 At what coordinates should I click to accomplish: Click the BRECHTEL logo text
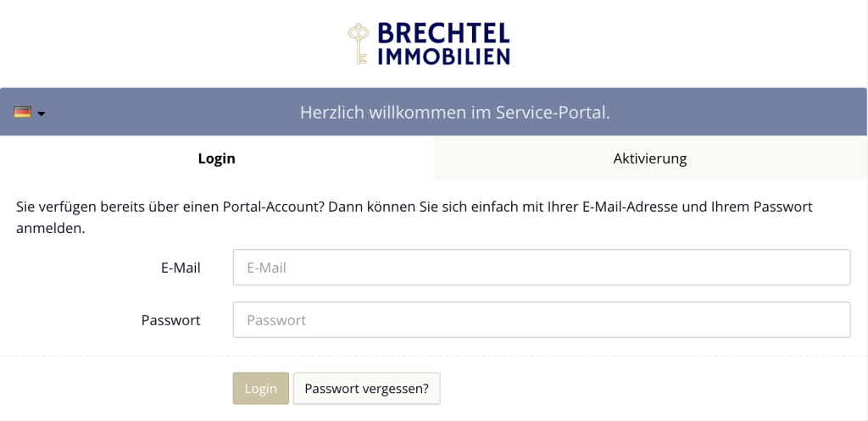[x=443, y=33]
